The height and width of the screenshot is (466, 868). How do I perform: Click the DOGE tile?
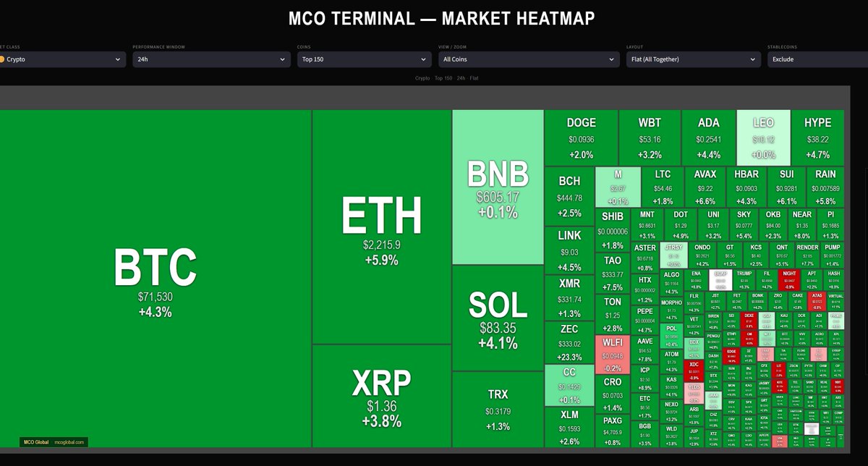[581, 137]
